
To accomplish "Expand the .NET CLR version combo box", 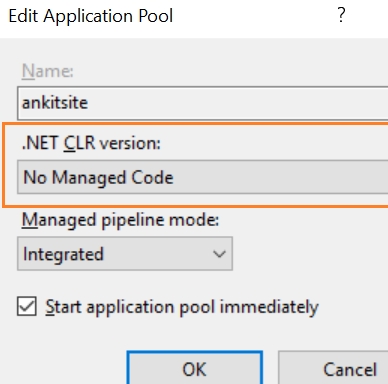I will 203,177.
